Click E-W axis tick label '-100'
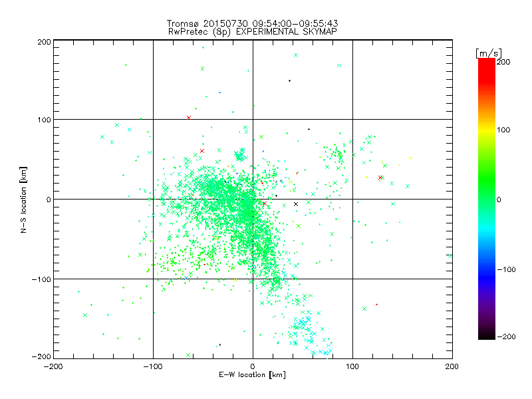This screenshot has width=532, height=399. click(153, 366)
